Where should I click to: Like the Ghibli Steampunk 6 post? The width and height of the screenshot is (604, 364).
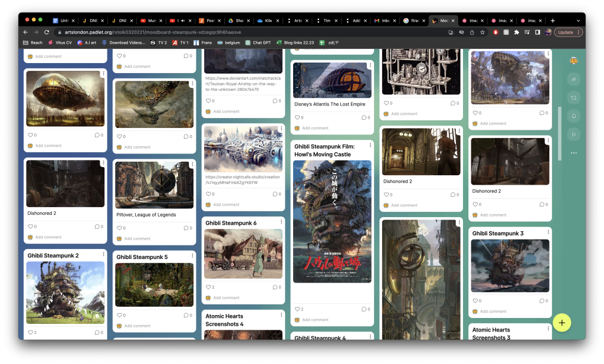(x=208, y=287)
